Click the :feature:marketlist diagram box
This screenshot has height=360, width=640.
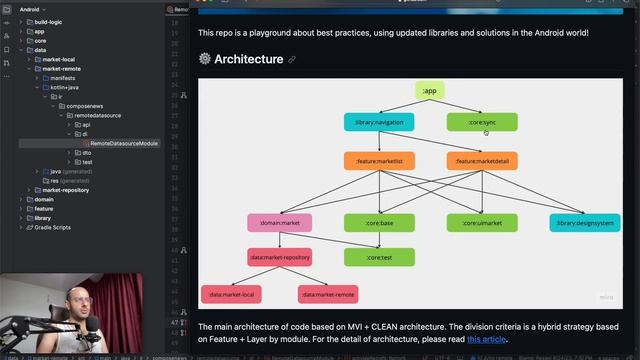pyautogui.click(x=379, y=161)
